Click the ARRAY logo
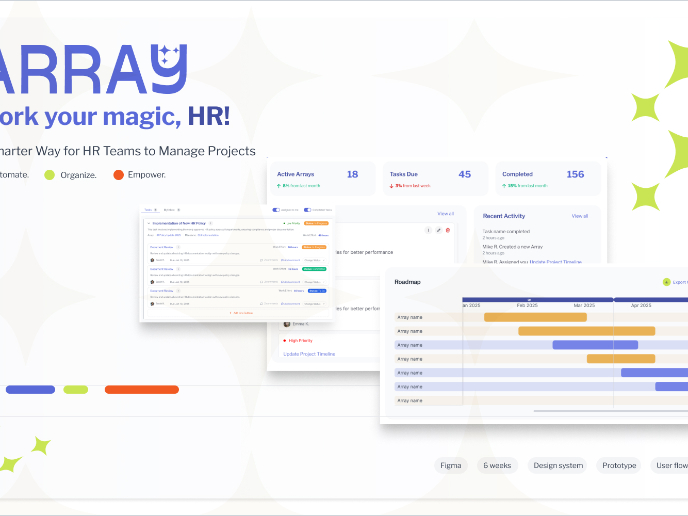The image size is (688, 516). click(93, 69)
